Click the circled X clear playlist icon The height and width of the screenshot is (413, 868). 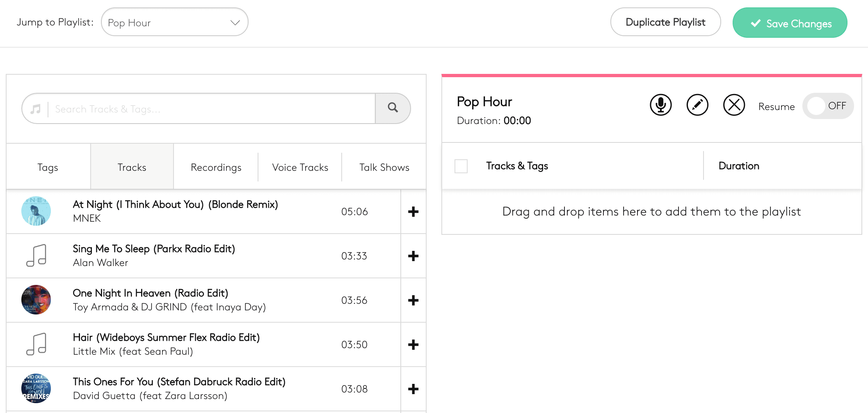[734, 105]
